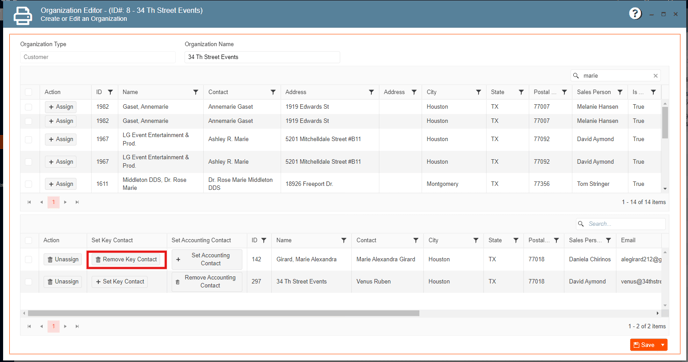Filter the upper grid State column

(x=521, y=92)
